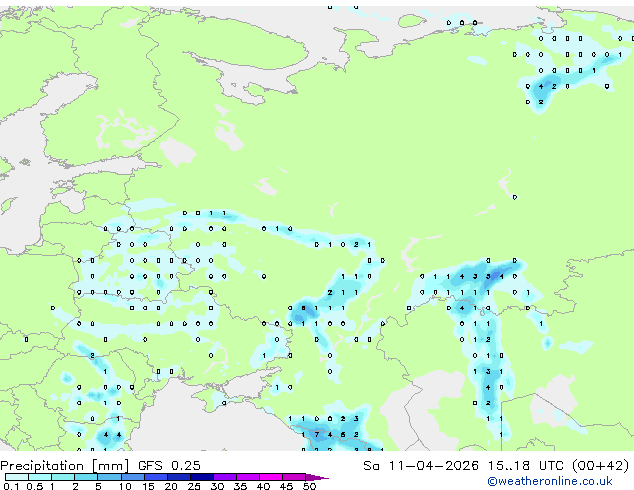634x490 pixels.
Task: Pick legend swatch between 10 and 15
Action: coord(133,477)
